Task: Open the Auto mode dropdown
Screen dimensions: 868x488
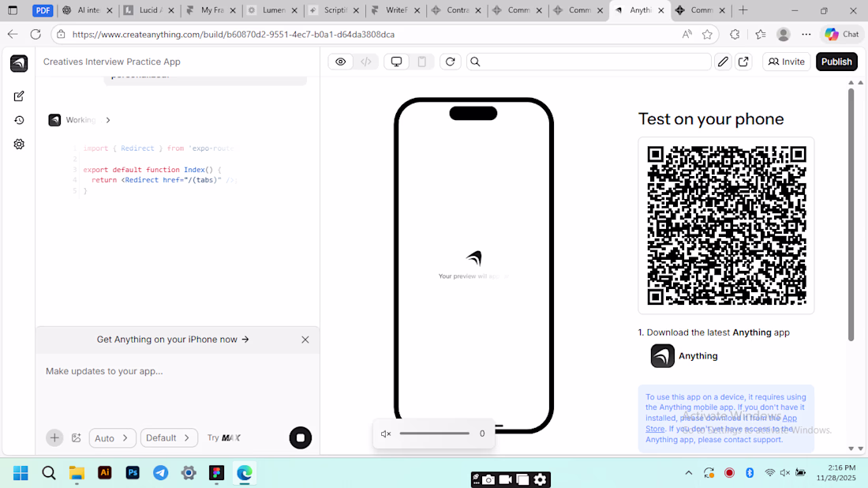Action: pyautogui.click(x=112, y=437)
